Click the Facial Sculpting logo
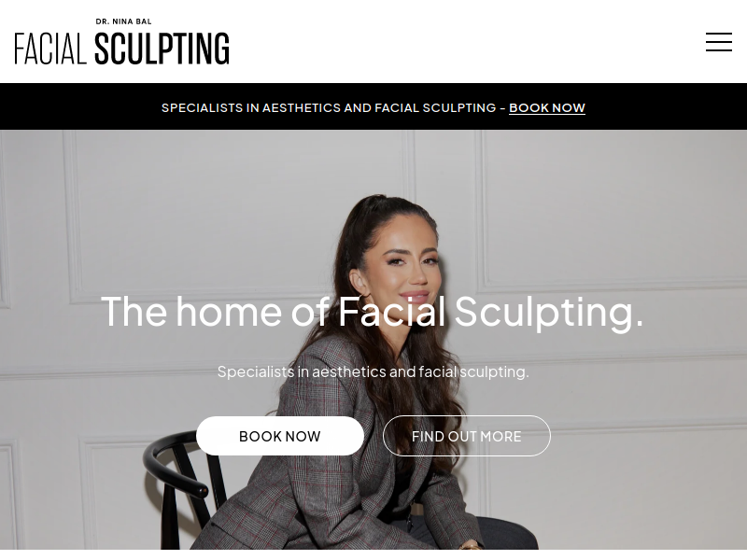The height and width of the screenshot is (560, 747). [122, 41]
